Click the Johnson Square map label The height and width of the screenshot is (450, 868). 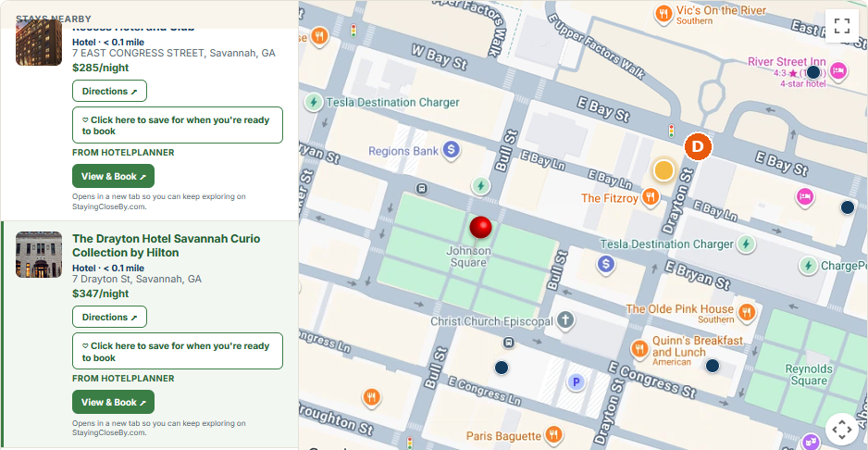(x=468, y=256)
